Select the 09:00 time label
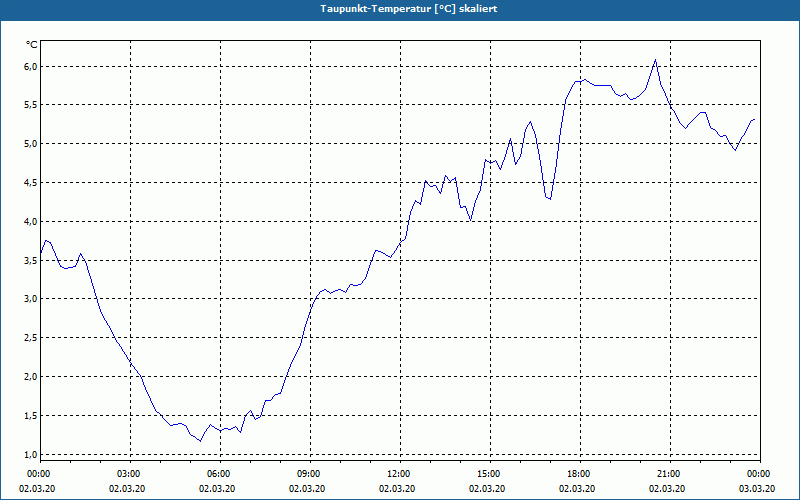 coord(310,474)
